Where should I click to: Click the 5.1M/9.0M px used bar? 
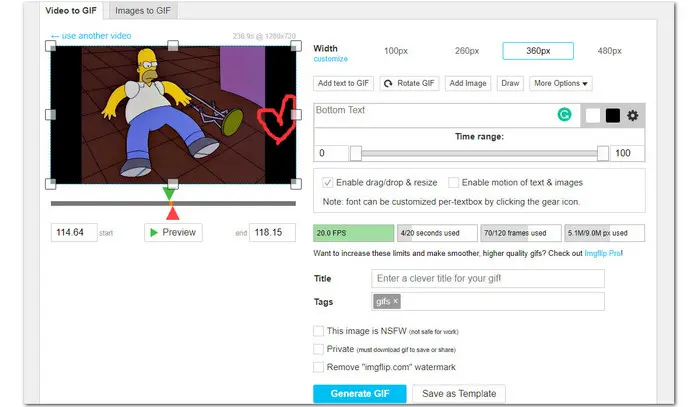click(x=604, y=233)
